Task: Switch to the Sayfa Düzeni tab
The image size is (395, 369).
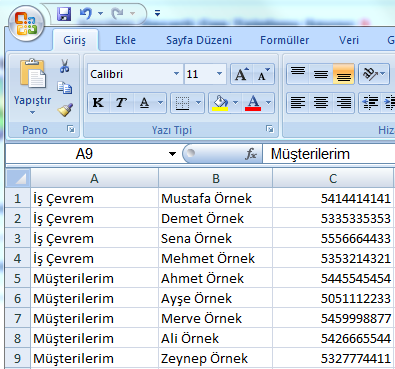Action: tap(199, 40)
